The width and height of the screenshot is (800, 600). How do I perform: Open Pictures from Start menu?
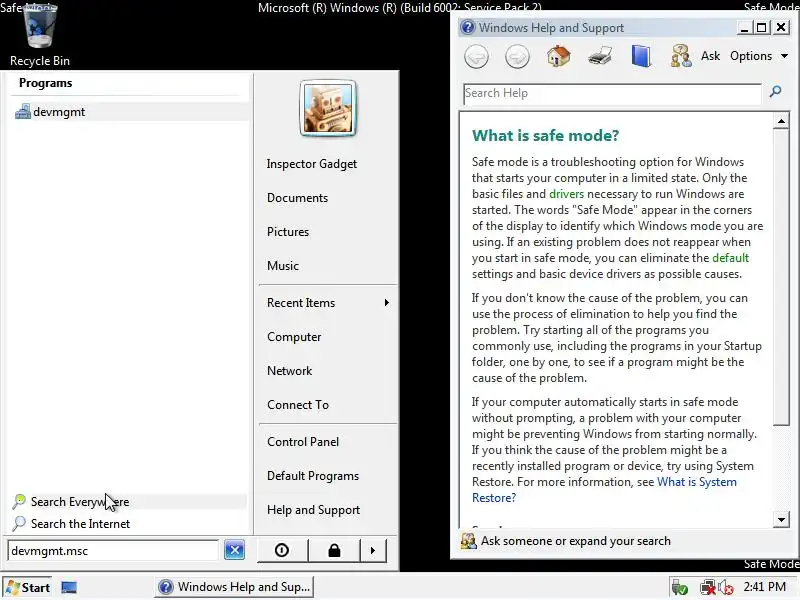point(288,232)
